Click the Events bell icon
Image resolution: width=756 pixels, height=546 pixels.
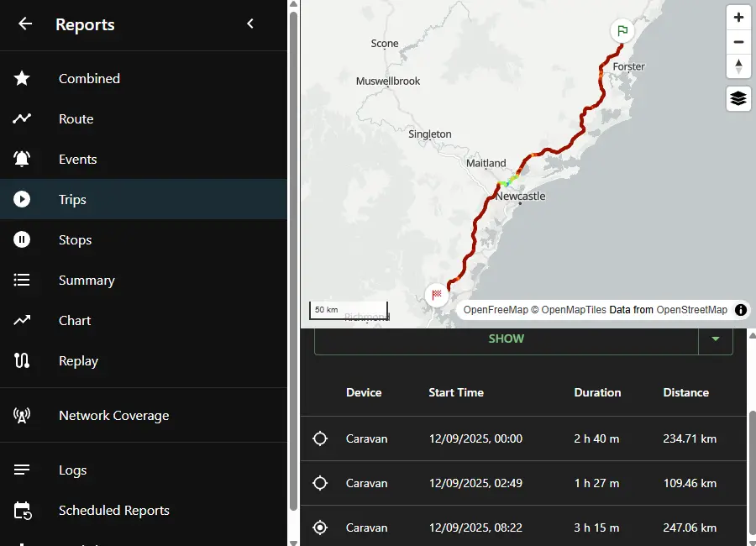click(x=22, y=160)
